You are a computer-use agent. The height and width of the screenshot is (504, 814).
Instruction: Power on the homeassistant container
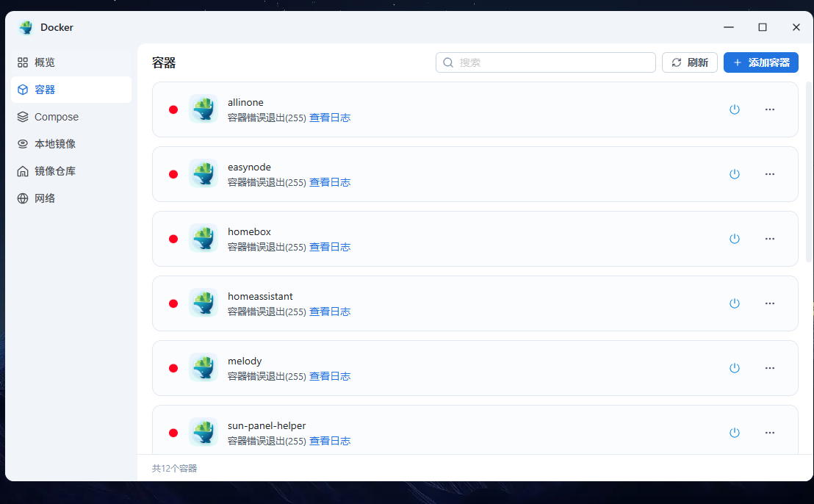point(734,303)
